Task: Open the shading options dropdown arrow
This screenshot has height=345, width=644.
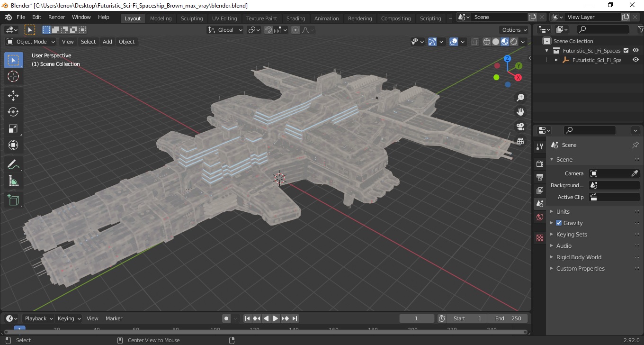Action: (x=523, y=42)
